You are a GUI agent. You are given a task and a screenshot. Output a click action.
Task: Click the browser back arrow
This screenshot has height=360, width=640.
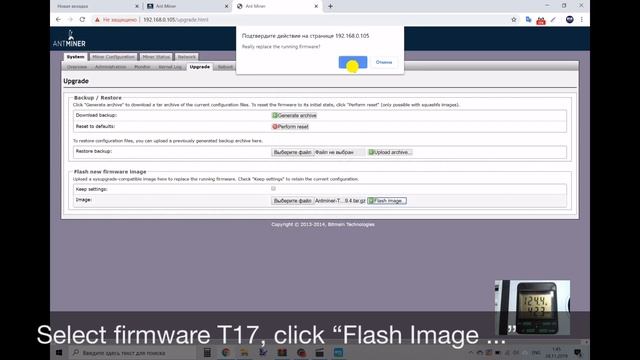tap(58, 19)
